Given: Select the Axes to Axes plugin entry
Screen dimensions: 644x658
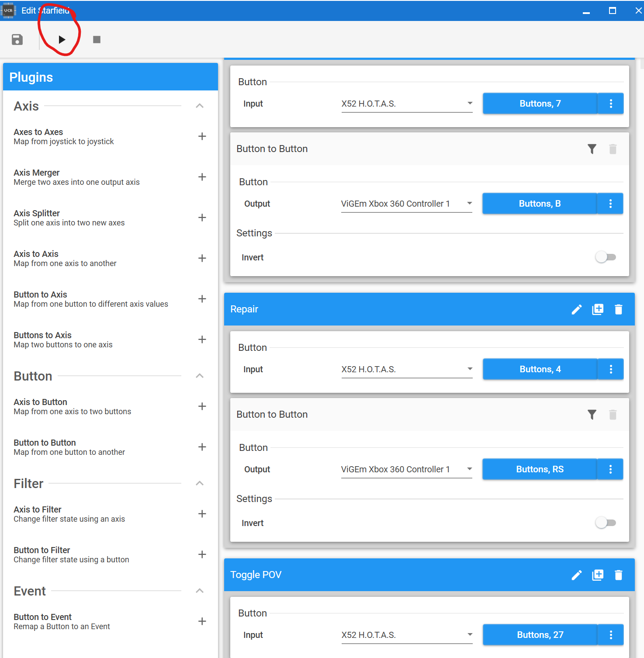Looking at the screenshot, I should point(110,136).
